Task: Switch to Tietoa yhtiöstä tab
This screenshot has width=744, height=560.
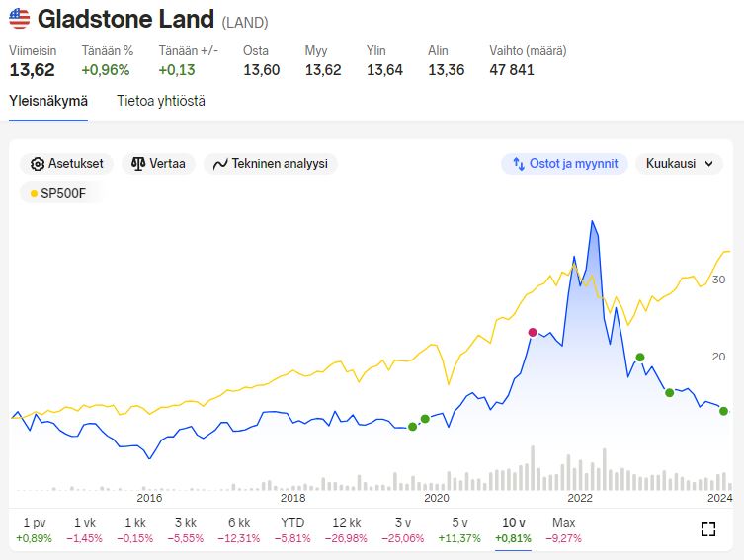Action: pyautogui.click(x=161, y=101)
